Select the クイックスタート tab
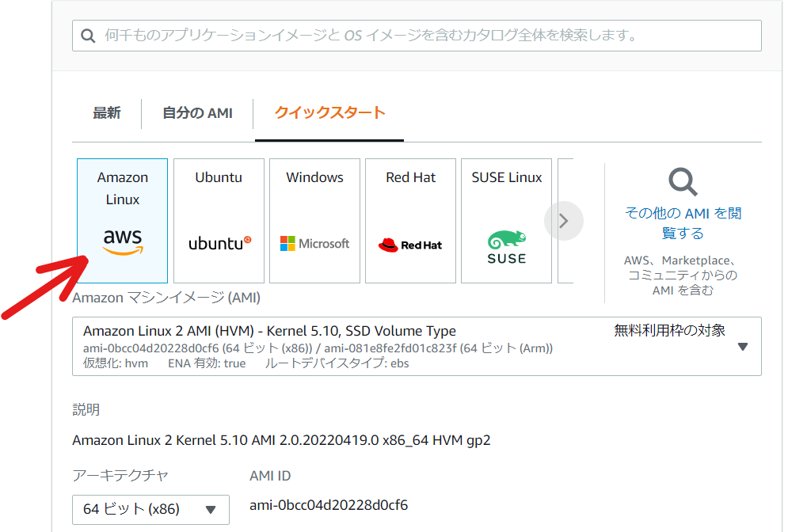788x532 pixels. (x=329, y=112)
